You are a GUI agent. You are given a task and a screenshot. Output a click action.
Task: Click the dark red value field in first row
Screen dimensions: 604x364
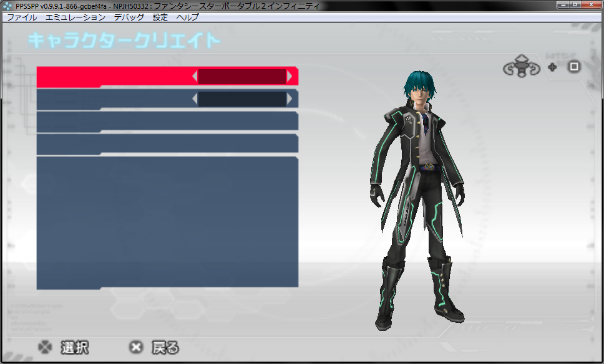(242, 77)
